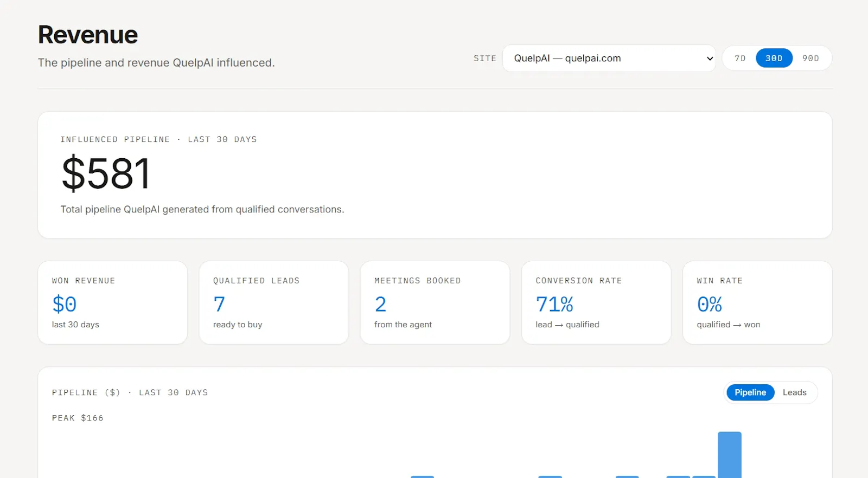Click the SITE label
Viewport: 868px width, 478px height.
[x=485, y=59]
